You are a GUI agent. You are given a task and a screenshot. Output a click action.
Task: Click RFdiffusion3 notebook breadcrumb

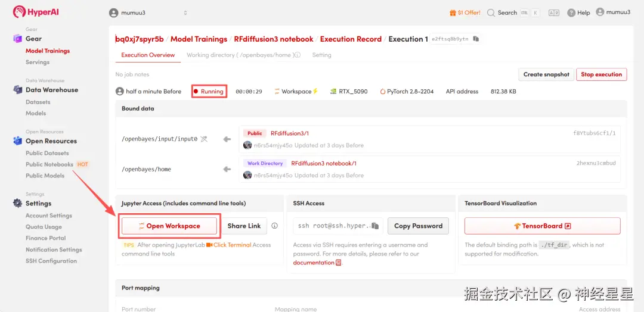274,39
